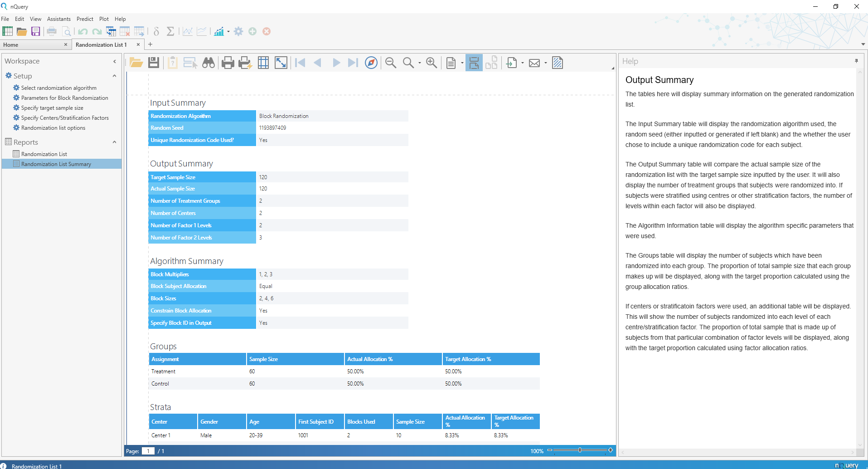Toggle multiple pages layout view

point(492,63)
